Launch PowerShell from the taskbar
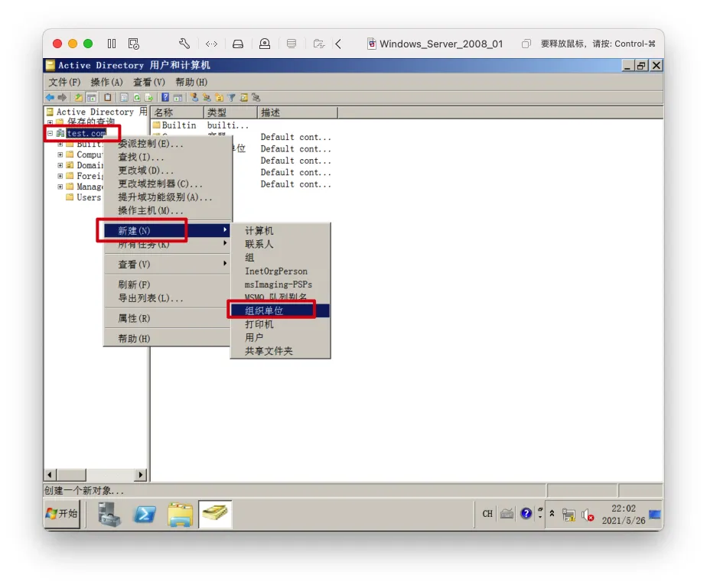 (x=145, y=514)
